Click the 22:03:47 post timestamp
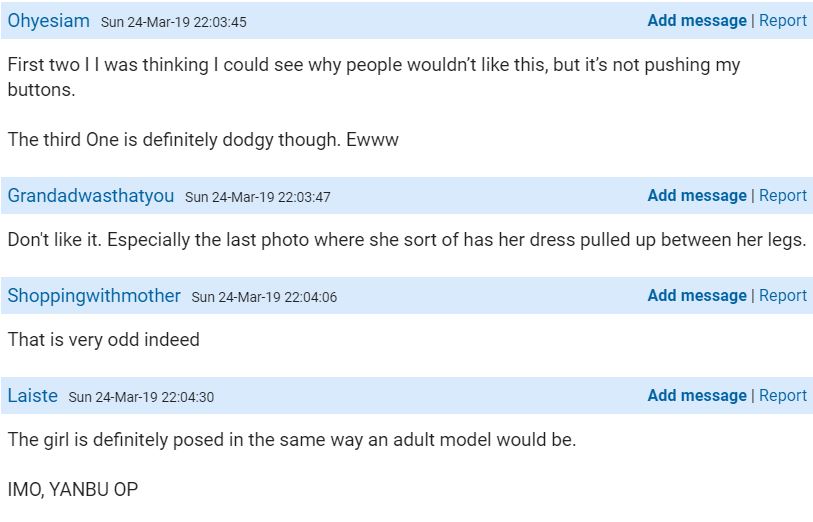 pyautogui.click(x=258, y=197)
